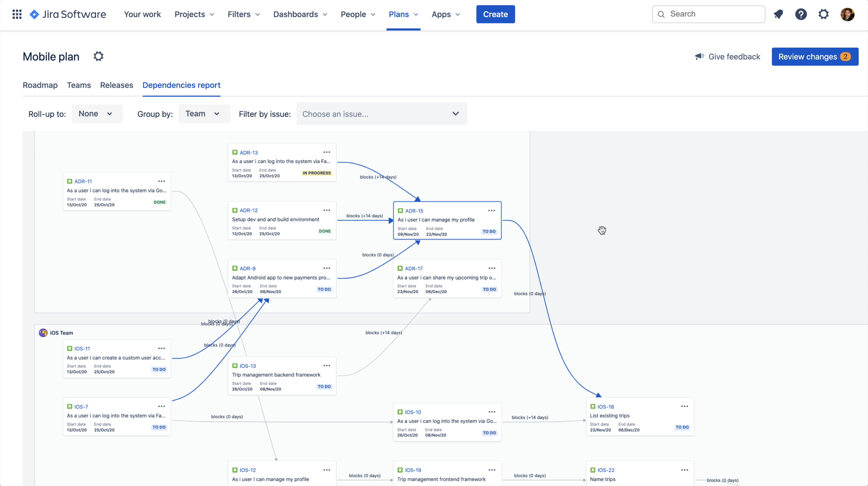Open the Roll-up to None dropdown
The height and width of the screenshot is (486, 868).
pyautogui.click(x=97, y=114)
